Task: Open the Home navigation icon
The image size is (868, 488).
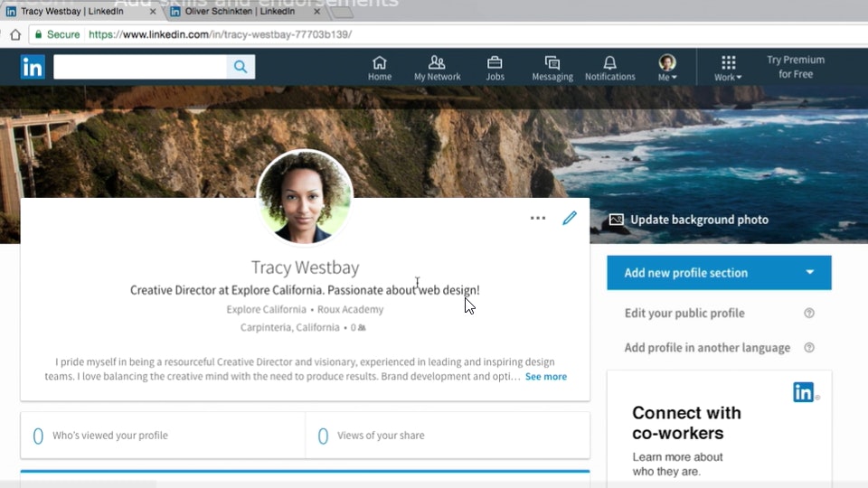Action: pyautogui.click(x=380, y=68)
